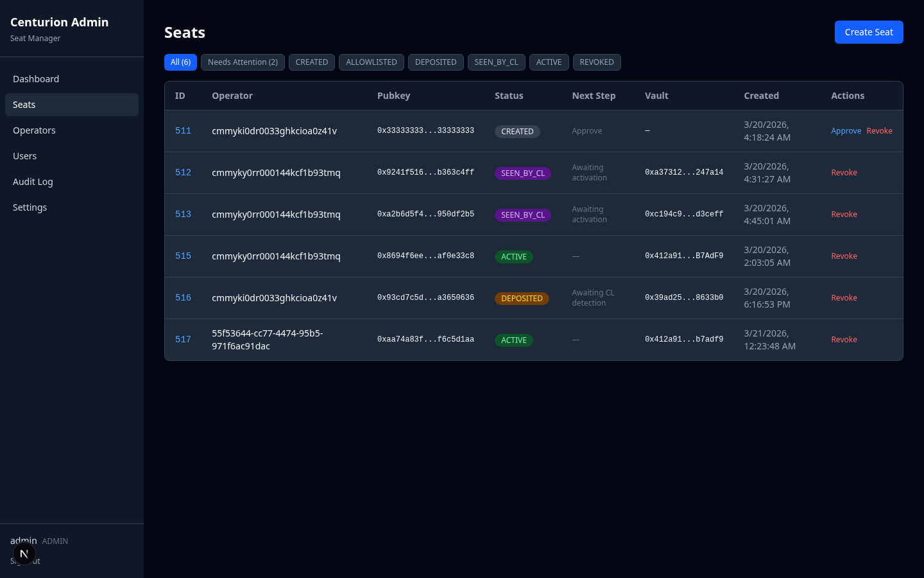924x578 pixels.
Task: Click the Create Seat button
Action: (x=868, y=32)
